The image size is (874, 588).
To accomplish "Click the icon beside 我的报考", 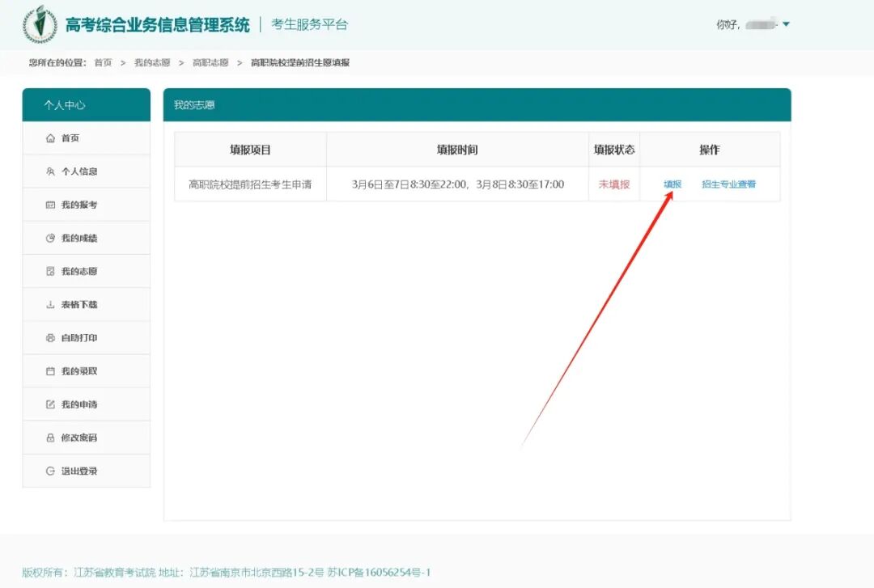I will click(x=50, y=205).
